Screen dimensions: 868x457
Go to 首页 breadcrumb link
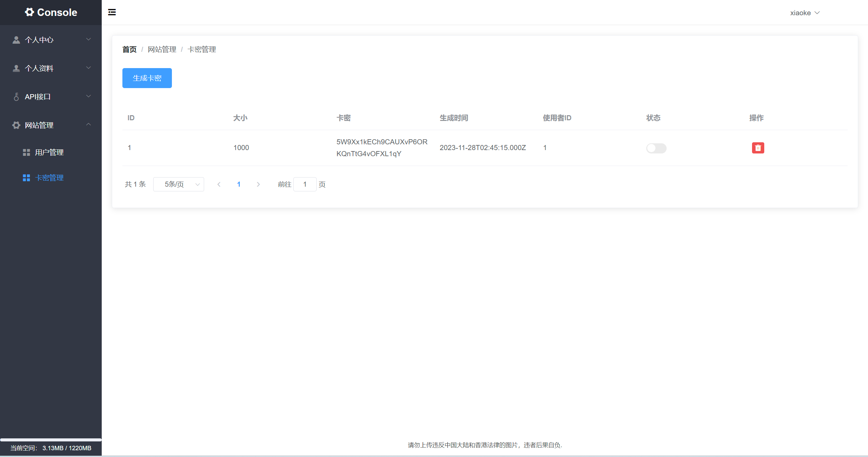(x=129, y=49)
